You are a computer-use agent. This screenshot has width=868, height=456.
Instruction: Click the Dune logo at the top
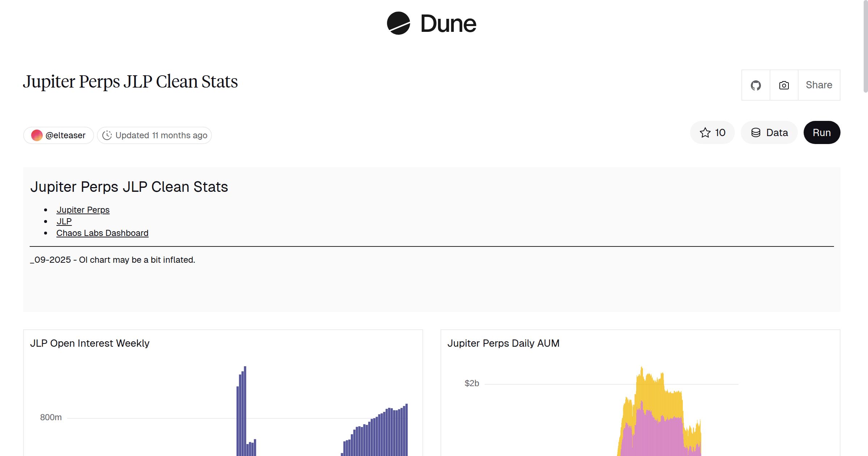click(431, 24)
